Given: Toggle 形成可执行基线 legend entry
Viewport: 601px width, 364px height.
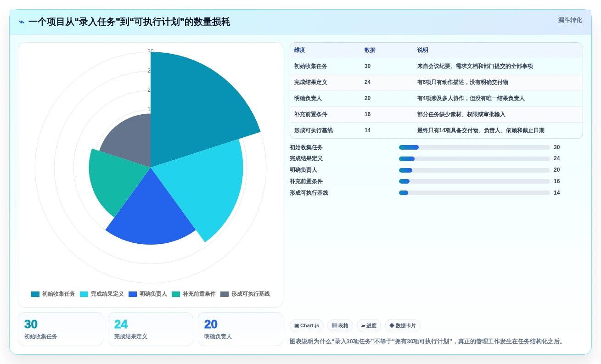Looking at the screenshot, I should (245, 294).
